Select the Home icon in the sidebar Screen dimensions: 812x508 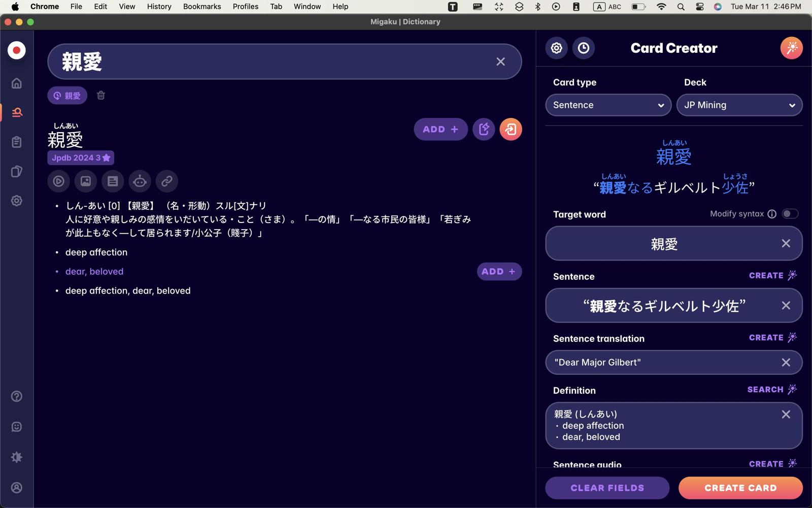tap(16, 83)
